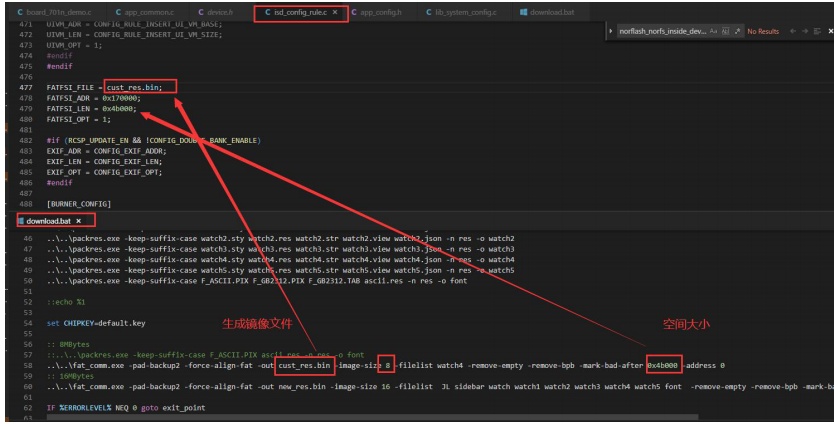Click the :: 8MBytes comment line
Viewport: 834px width, 424px height.
tap(68, 344)
